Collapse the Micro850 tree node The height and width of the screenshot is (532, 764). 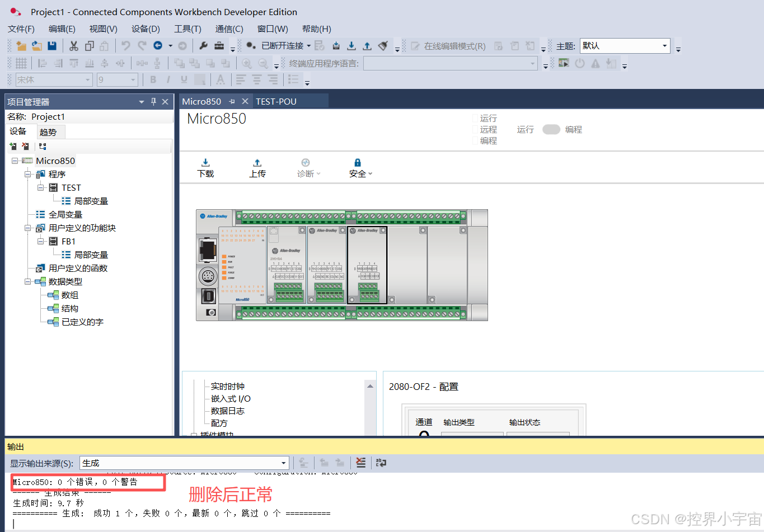coord(15,161)
